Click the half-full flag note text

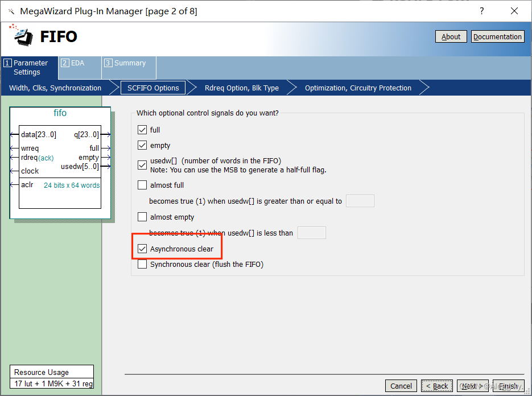point(238,170)
